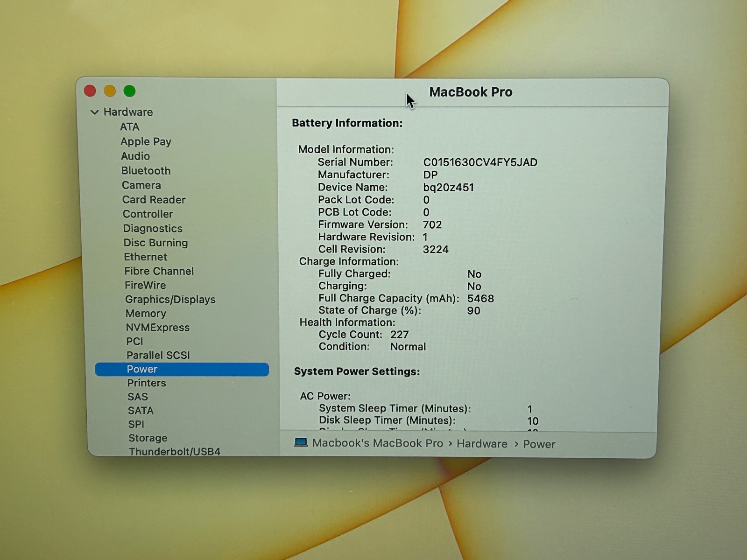Collapse the Hardware section chevron
This screenshot has width=747, height=560.
(95, 112)
